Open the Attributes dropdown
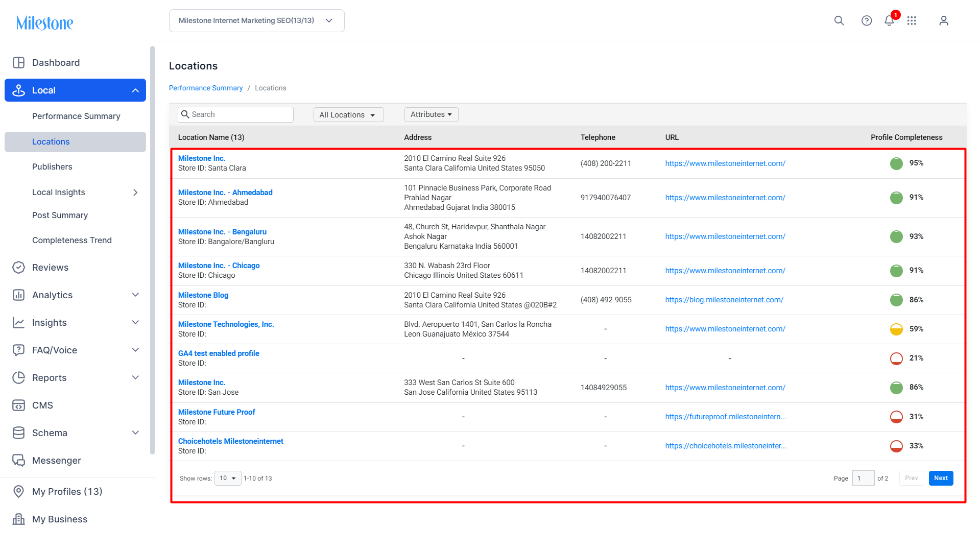The image size is (980, 551). coord(431,114)
